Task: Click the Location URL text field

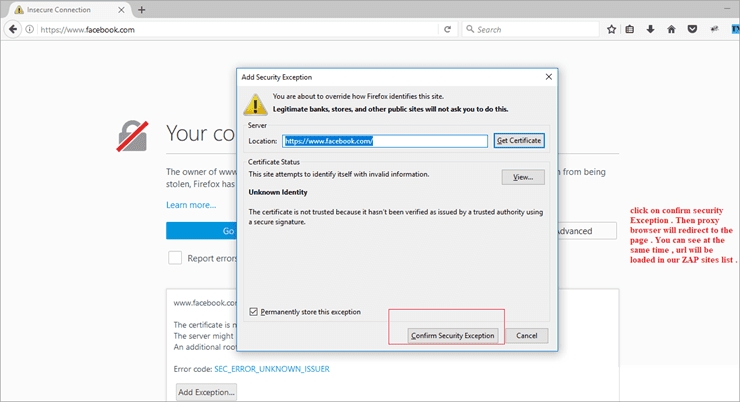Action: (x=385, y=141)
